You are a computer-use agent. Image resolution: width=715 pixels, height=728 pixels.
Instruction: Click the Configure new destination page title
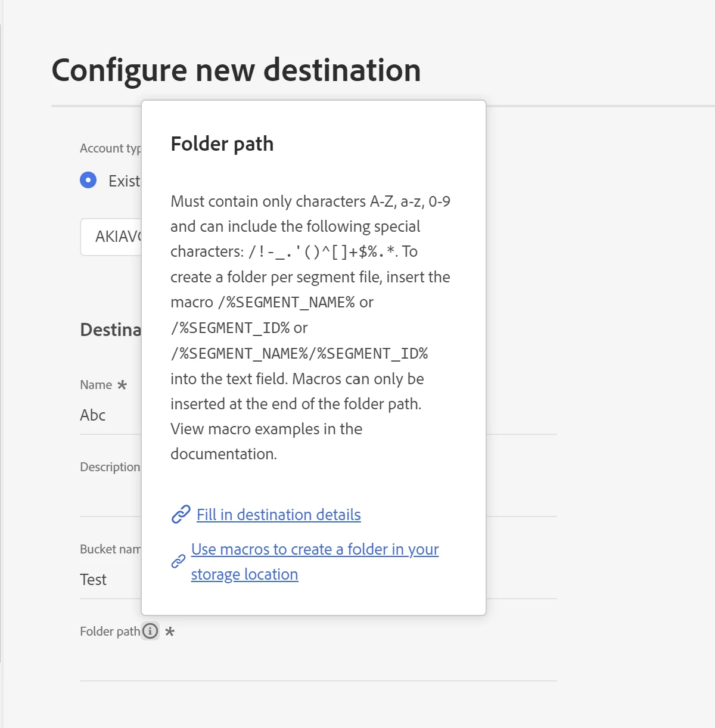click(x=236, y=70)
